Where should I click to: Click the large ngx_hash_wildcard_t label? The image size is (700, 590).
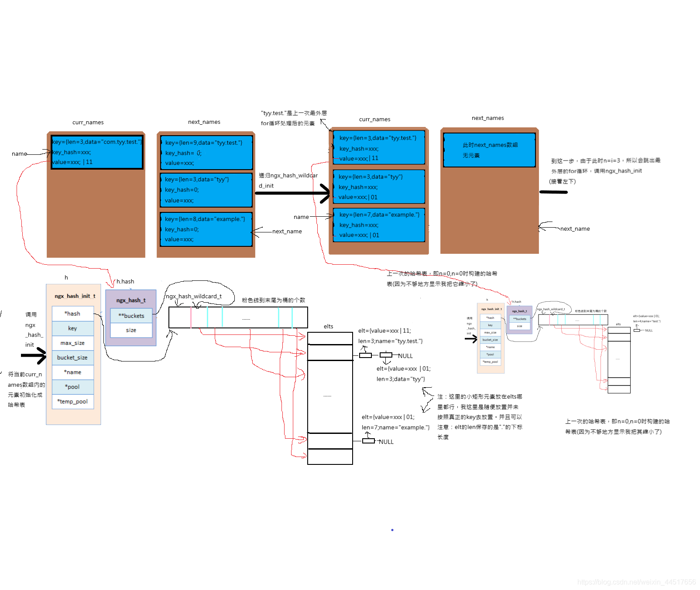[194, 297]
